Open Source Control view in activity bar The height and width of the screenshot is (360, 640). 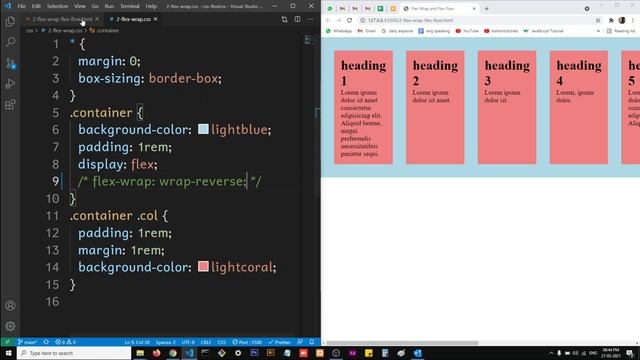(x=10, y=63)
